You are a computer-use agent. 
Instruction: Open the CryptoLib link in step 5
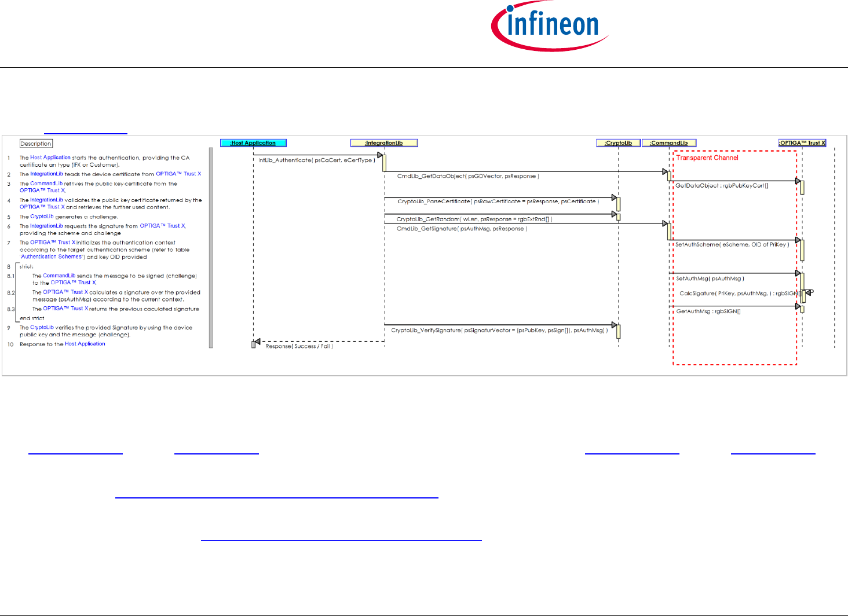[42, 217]
